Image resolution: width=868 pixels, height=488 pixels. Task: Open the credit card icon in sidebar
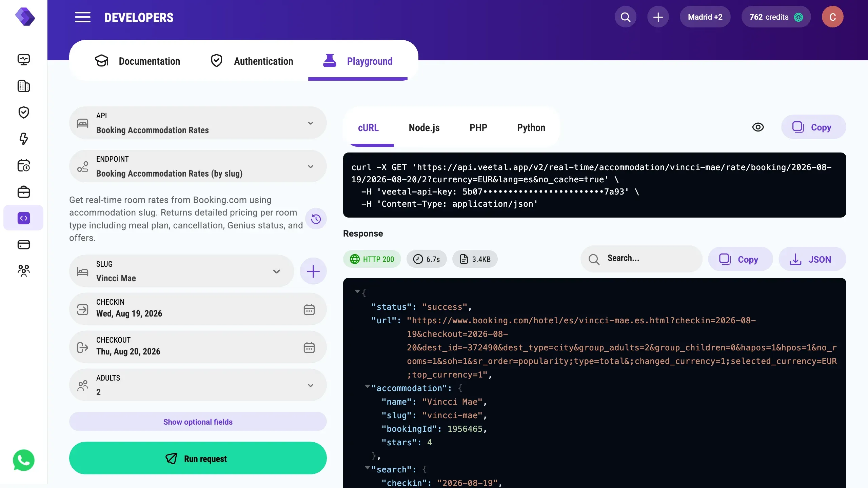(23, 244)
